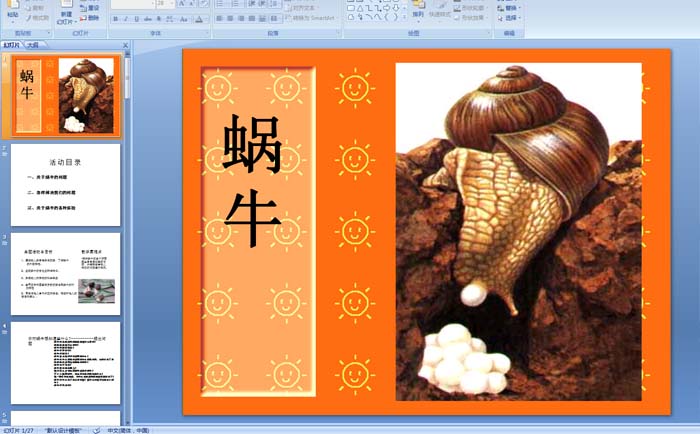This screenshot has height=434, width=700.
Task: Open the font color dropdown
Action: click(205, 19)
